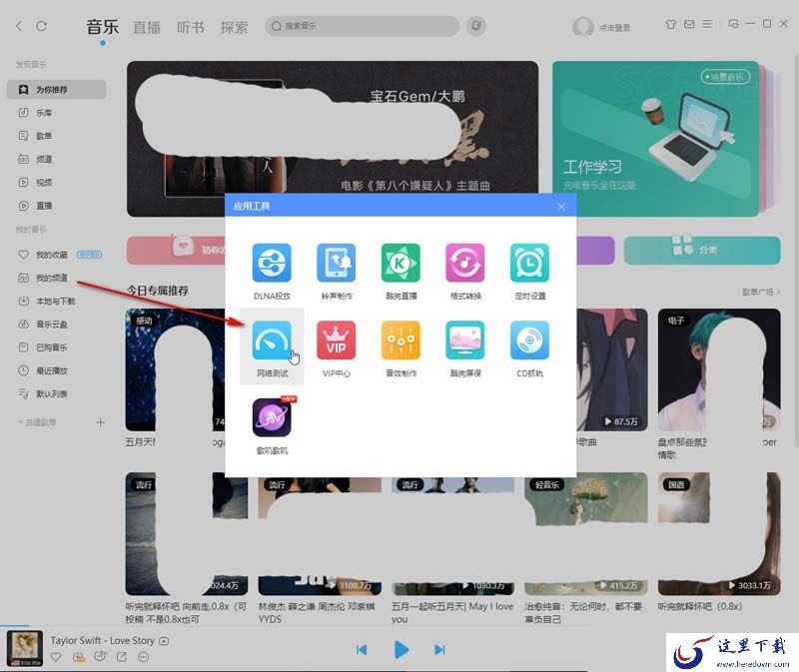This screenshot has width=799, height=672.
Task: Click the pink heart guess-you-like button
Action: click(x=177, y=250)
